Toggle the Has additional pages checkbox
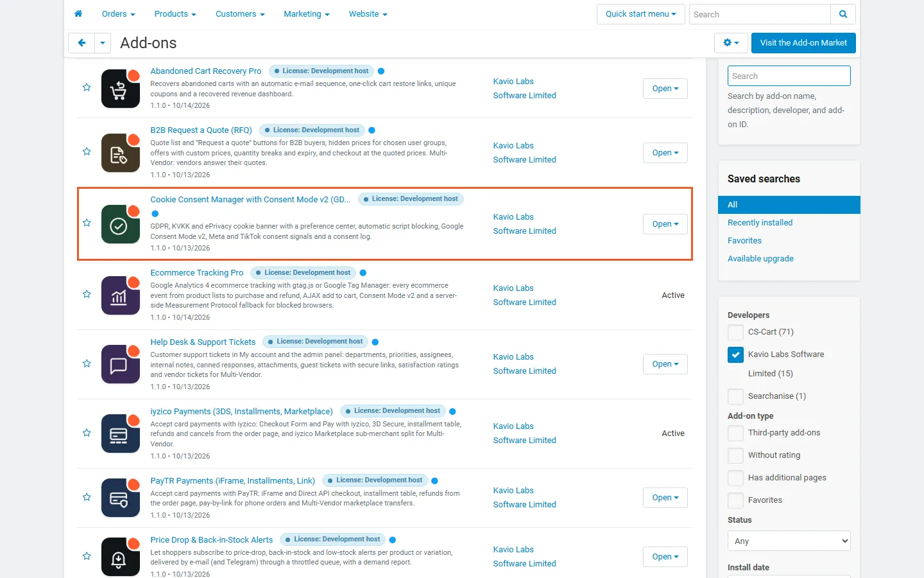 pos(735,478)
